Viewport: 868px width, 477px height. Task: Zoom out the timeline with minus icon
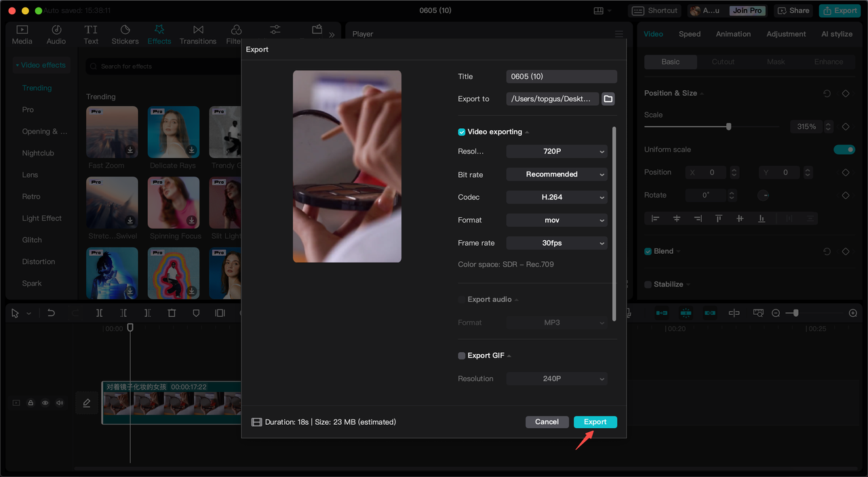pos(776,313)
